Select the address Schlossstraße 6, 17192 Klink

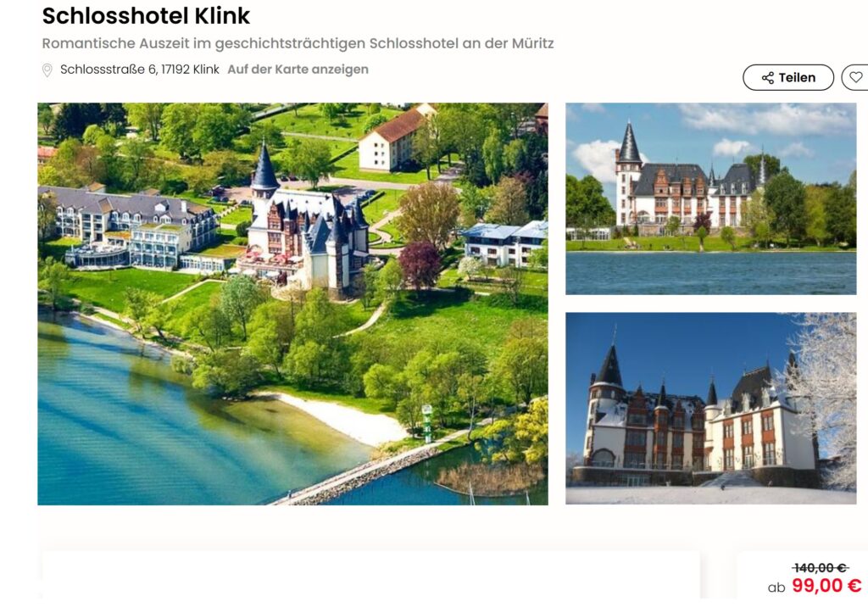tap(140, 70)
